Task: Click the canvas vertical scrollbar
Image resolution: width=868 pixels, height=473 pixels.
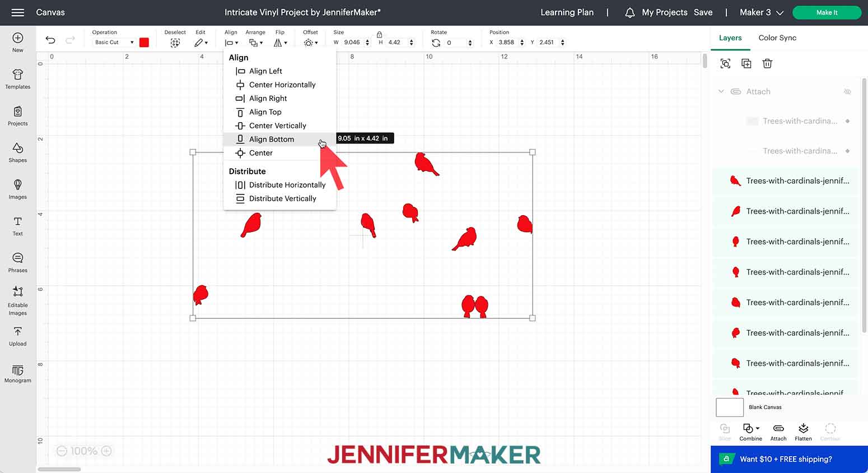Action: coord(705,61)
